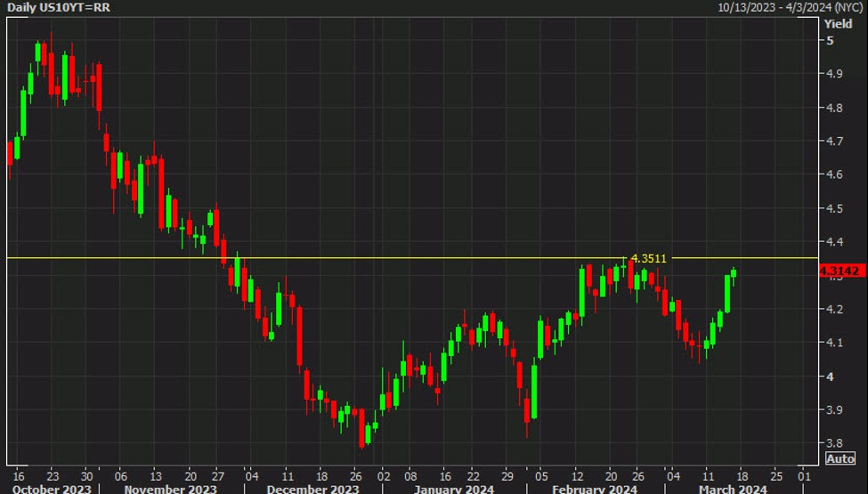The image size is (868, 494).
Task: Click the current yield label 4.3142
Action: pos(841,271)
